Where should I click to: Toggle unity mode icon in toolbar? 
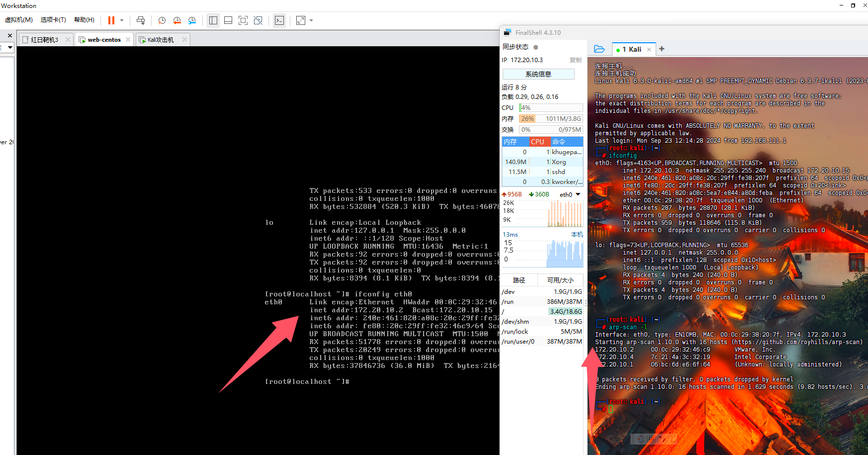point(258,20)
